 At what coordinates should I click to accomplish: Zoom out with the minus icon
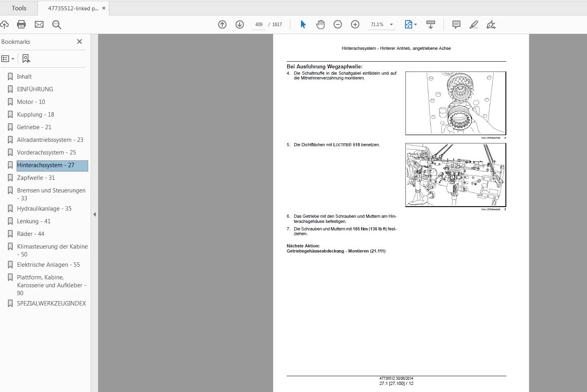tap(338, 24)
